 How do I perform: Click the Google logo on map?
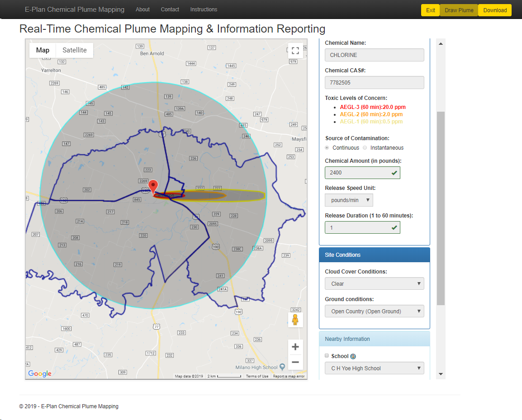pos(40,373)
